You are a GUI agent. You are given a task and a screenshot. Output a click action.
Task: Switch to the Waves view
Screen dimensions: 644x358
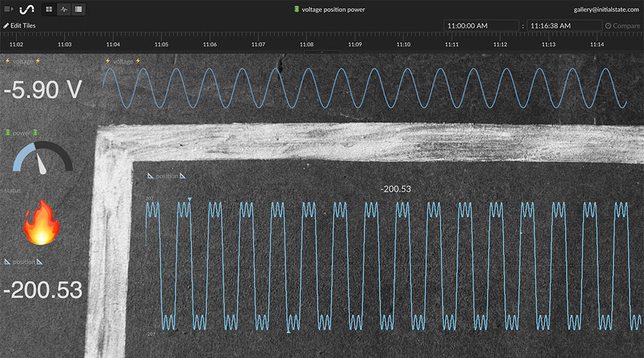tap(64, 9)
